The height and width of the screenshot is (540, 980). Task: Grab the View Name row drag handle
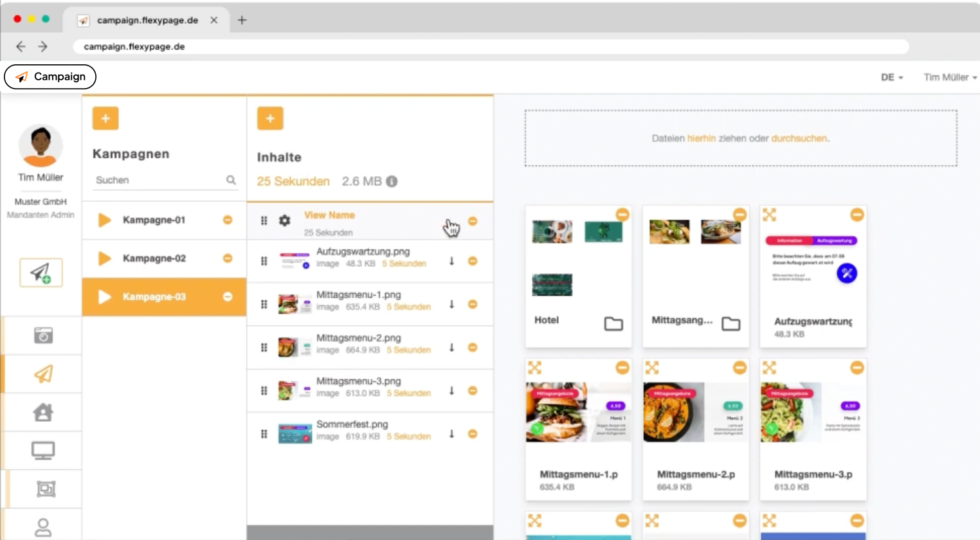click(264, 221)
